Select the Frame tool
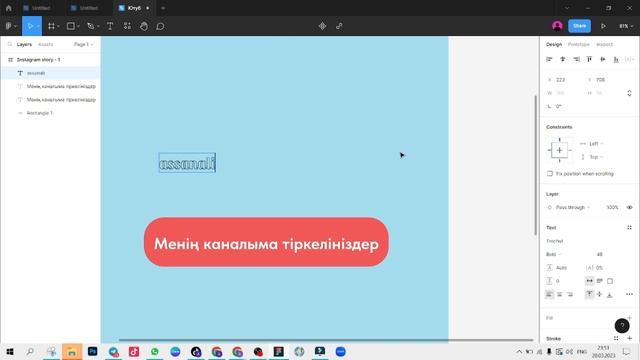 point(51,26)
